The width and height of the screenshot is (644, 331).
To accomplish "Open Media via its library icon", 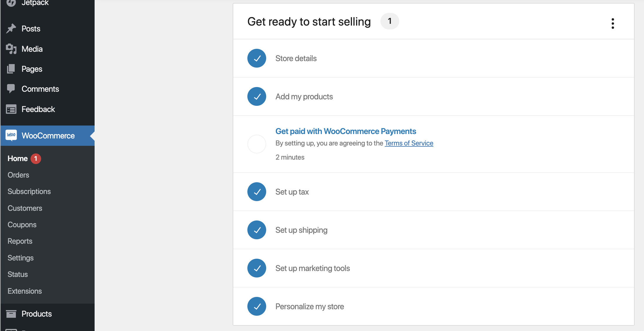I will (11, 49).
